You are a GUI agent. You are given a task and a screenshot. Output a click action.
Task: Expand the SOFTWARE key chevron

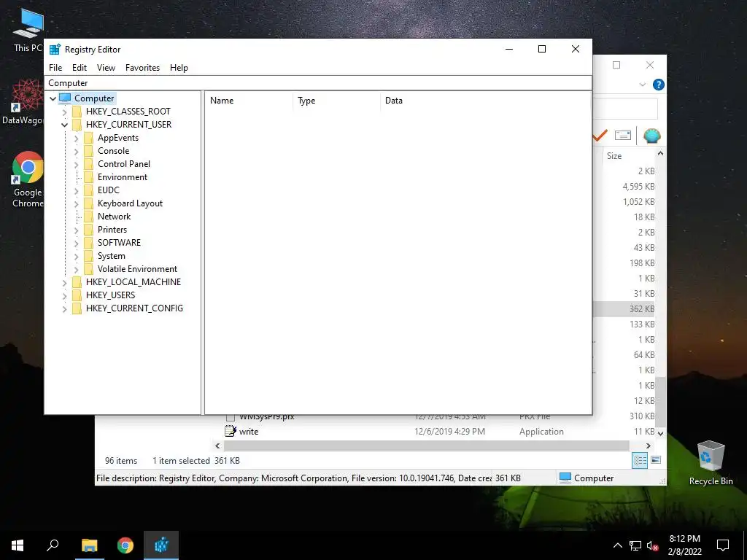[x=76, y=243]
